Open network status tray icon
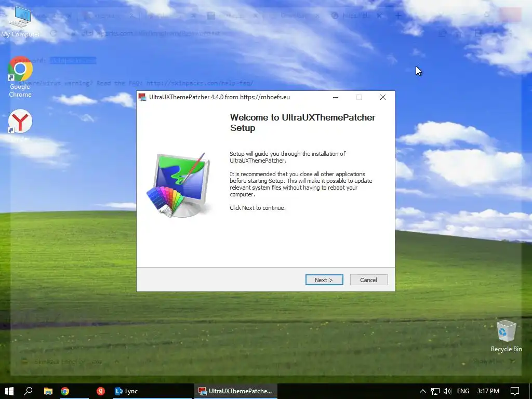The width and height of the screenshot is (532, 399). pyautogui.click(x=435, y=391)
